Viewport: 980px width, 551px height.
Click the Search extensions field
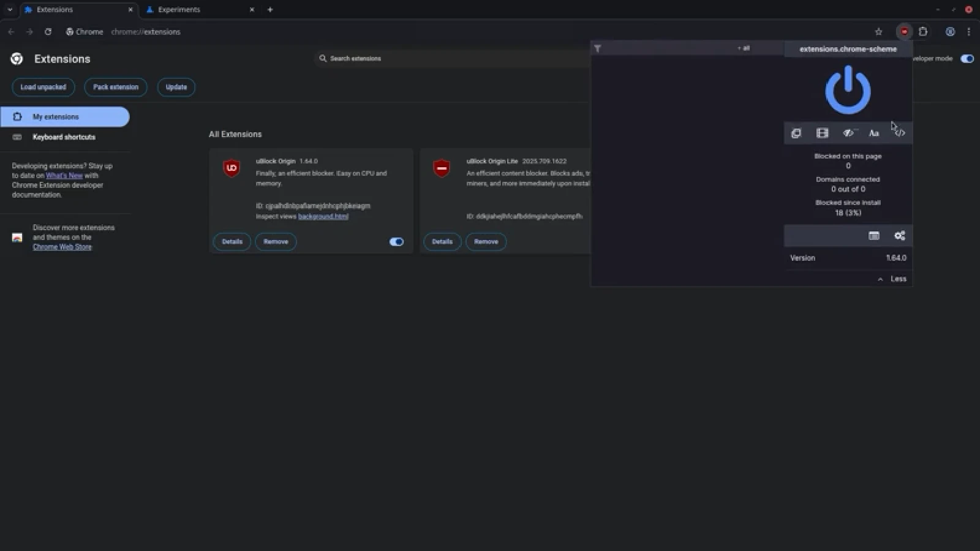453,59
